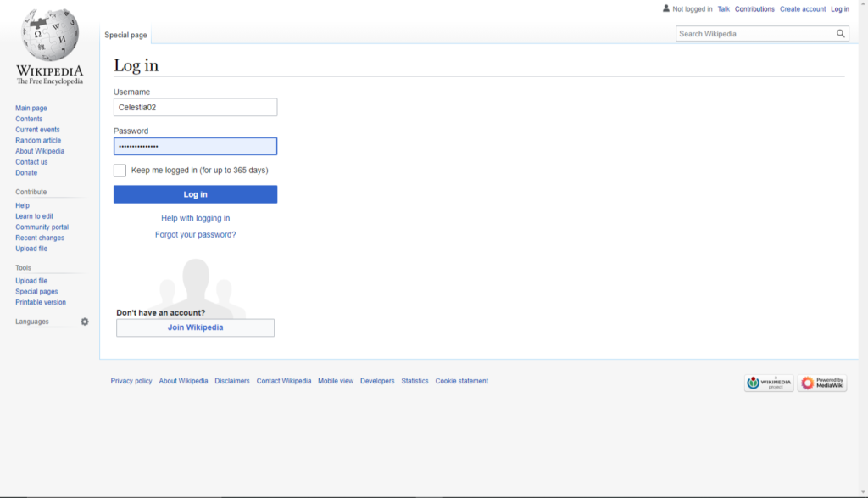This screenshot has width=868, height=498.
Task: Open Cookie statement footer link
Action: click(462, 381)
